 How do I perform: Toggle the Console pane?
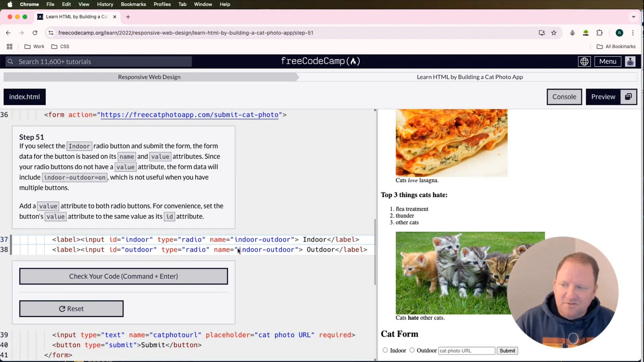tap(564, 97)
